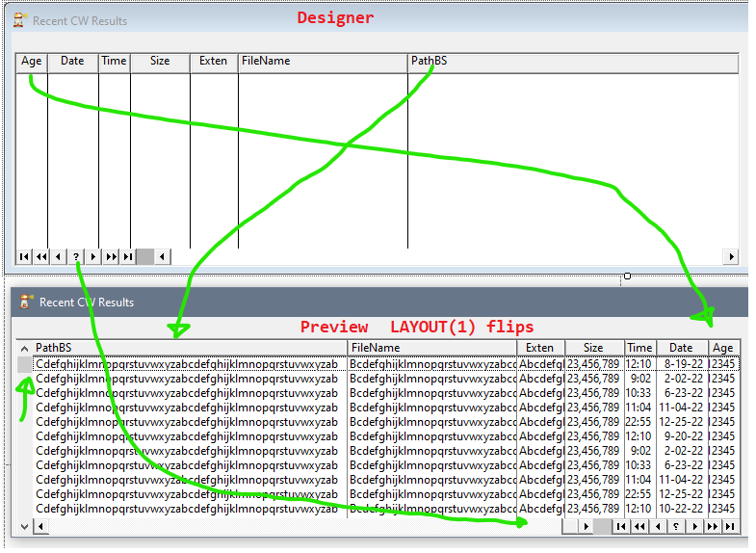The width and height of the screenshot is (756, 553).
Task: Click first-record VCR button in Designer list
Action: pos(24,256)
